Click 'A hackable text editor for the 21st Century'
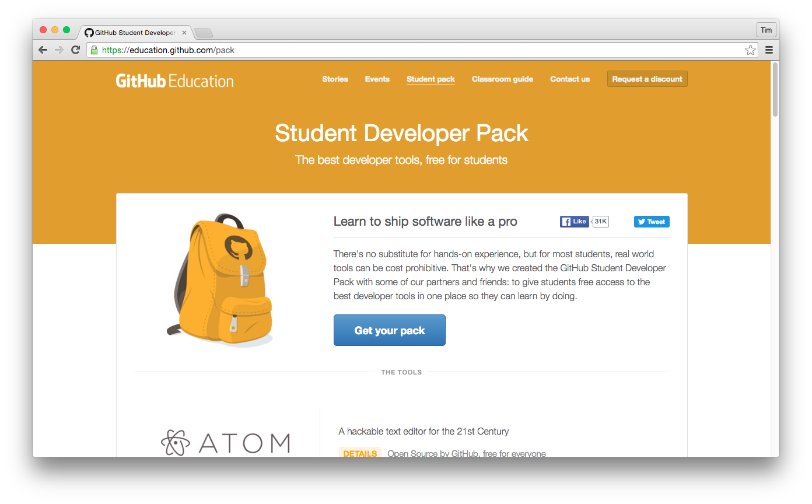This screenshot has width=812, height=504. 423,432
